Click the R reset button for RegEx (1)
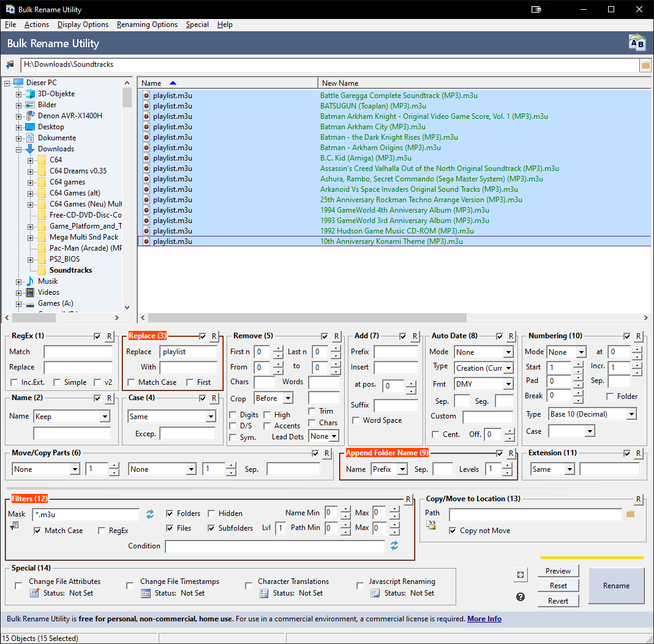 coord(109,336)
